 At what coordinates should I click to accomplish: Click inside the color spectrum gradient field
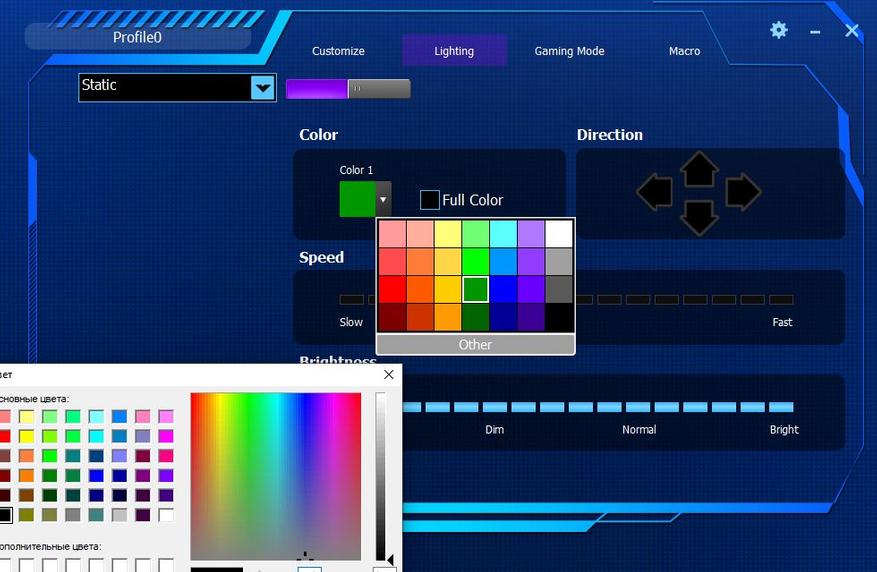pos(275,475)
